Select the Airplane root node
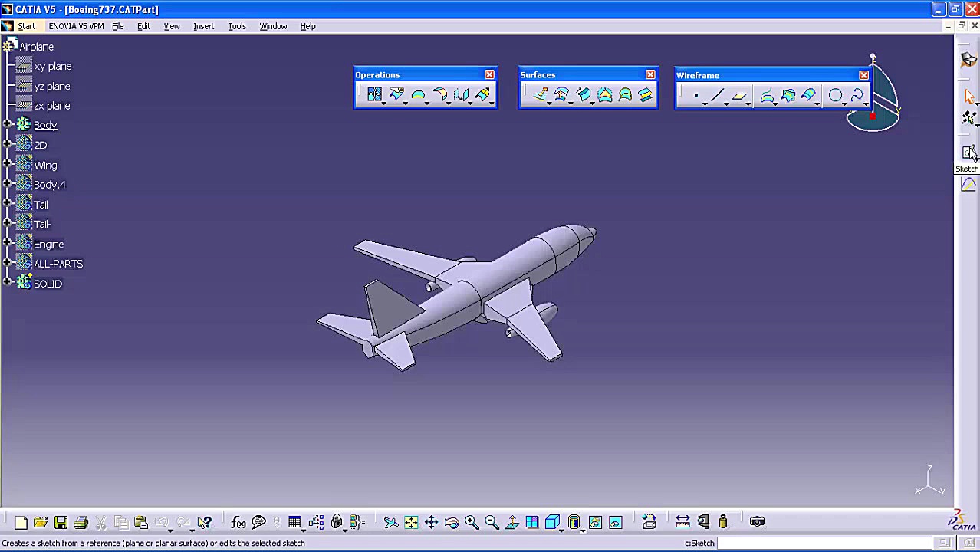Viewport: 980px width, 552px height. [x=36, y=47]
